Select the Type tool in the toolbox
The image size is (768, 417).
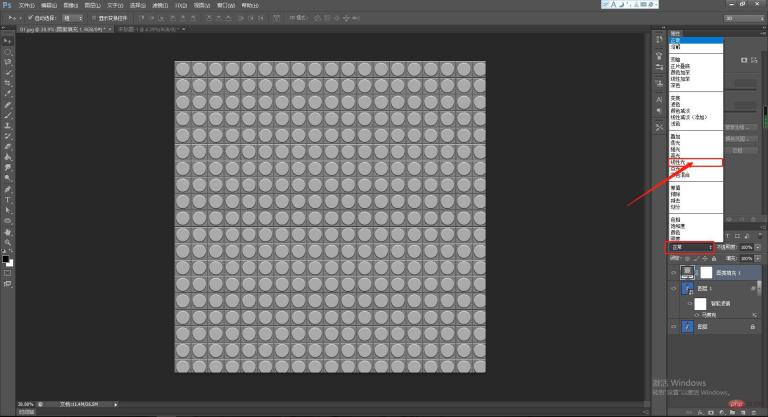[x=8, y=199]
